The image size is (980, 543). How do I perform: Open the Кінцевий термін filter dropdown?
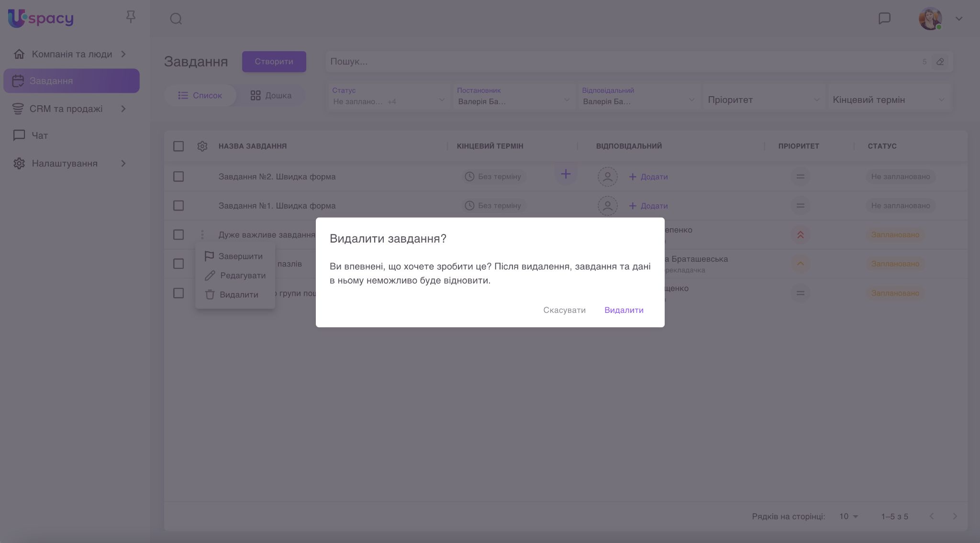click(888, 100)
